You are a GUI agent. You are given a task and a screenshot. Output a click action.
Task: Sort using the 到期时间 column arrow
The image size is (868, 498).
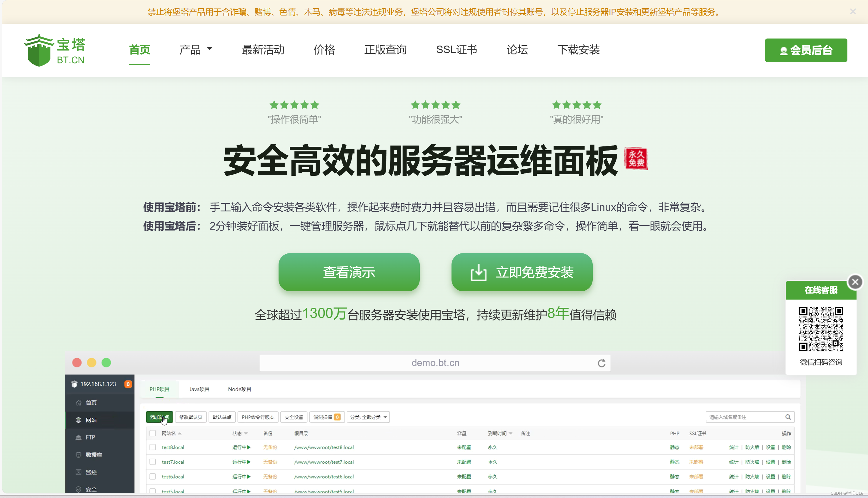(x=510, y=433)
